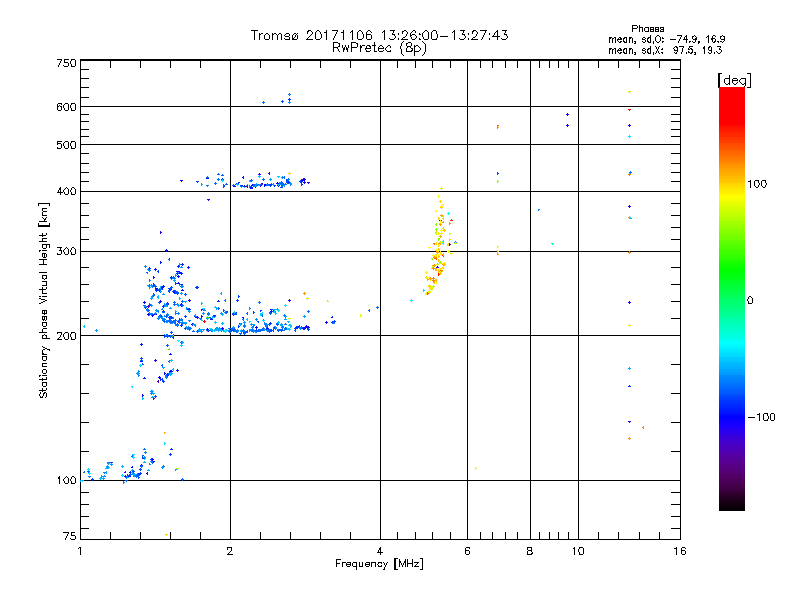This screenshot has height=600, width=800.
Task: Click the height axis label "200"
Action: click(66, 336)
